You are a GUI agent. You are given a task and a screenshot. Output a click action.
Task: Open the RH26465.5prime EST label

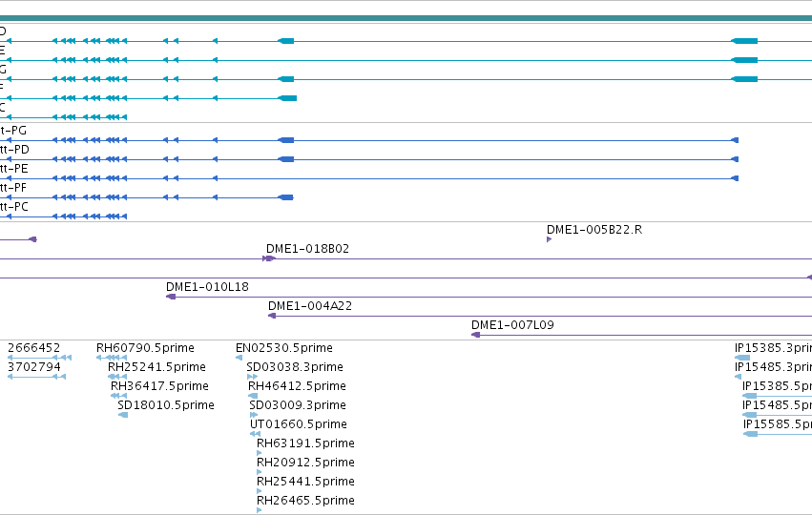pyautogui.click(x=305, y=501)
